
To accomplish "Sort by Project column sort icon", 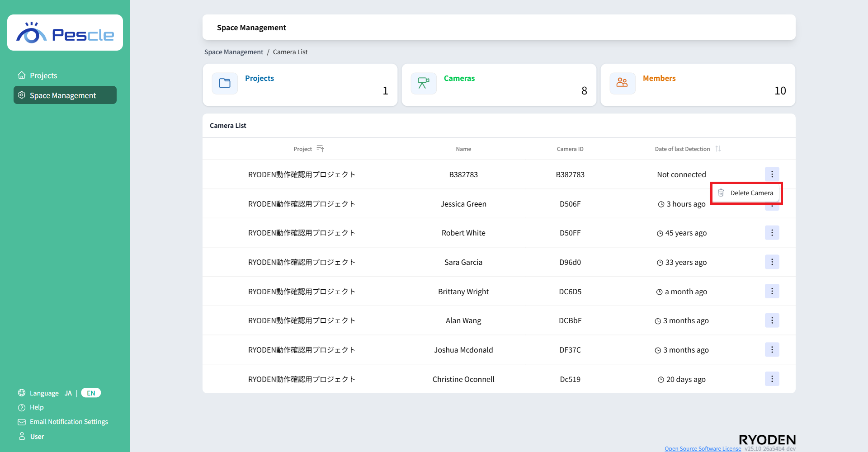I will 320,149.
